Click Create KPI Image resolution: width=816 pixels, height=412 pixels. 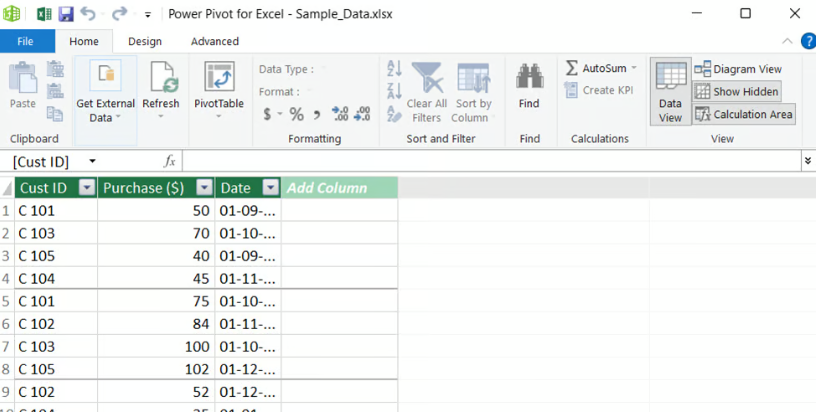(x=599, y=91)
